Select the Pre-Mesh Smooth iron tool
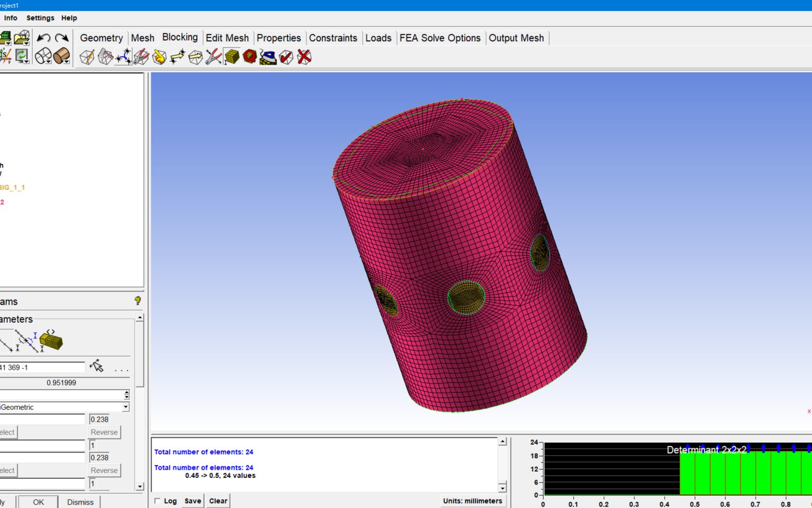The image size is (812, 508). click(268, 57)
